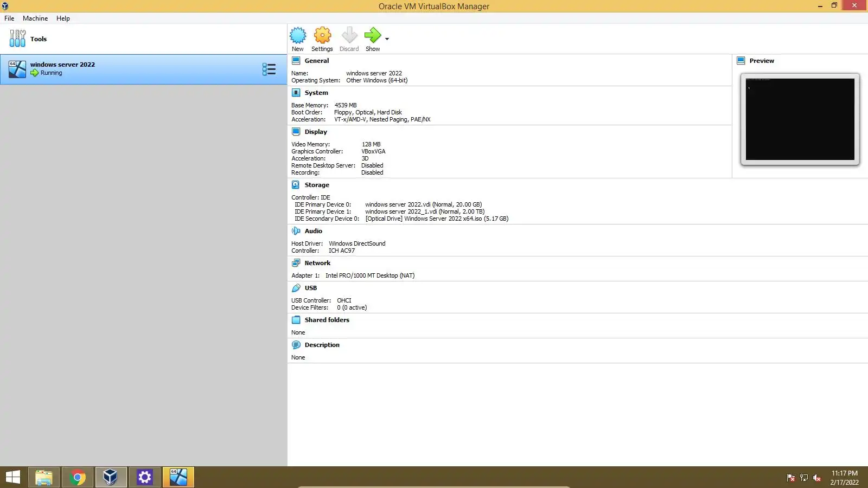
Task: Click the USB section icon
Action: pyautogui.click(x=296, y=288)
